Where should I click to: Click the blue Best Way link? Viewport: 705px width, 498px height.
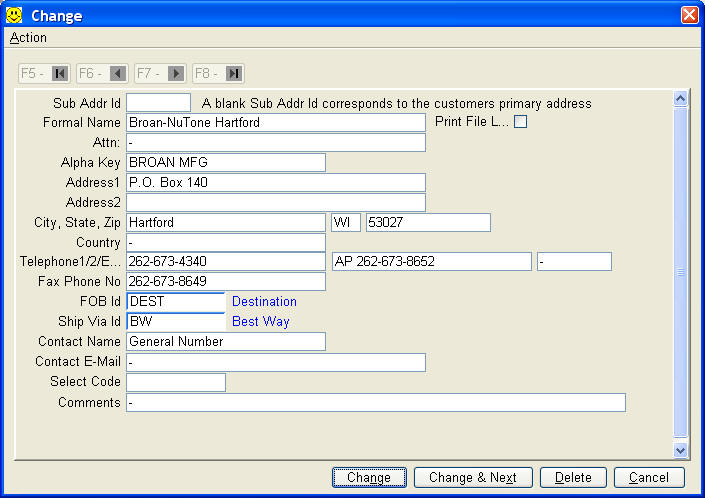(x=261, y=321)
